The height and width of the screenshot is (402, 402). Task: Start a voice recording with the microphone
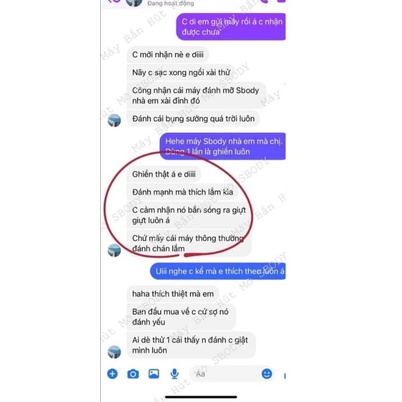point(174,374)
